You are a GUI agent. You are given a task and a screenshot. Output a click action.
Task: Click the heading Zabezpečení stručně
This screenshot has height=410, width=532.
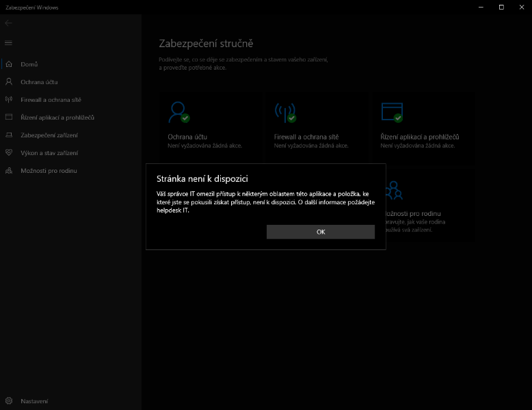pyautogui.click(x=206, y=44)
